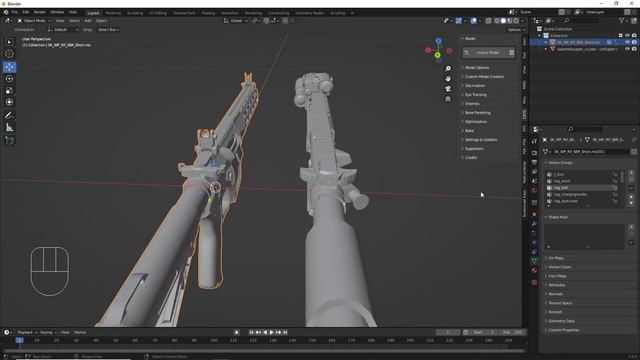Select the Add Cube tool
The width and height of the screenshot is (640, 360).
click(9, 141)
